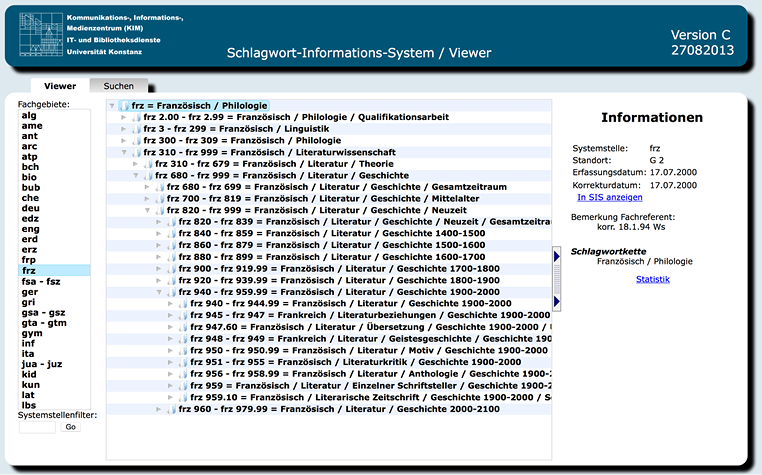Focus the Systemstellenfilter input field
Image resolution: width=762 pixels, height=475 pixels.
[37, 427]
